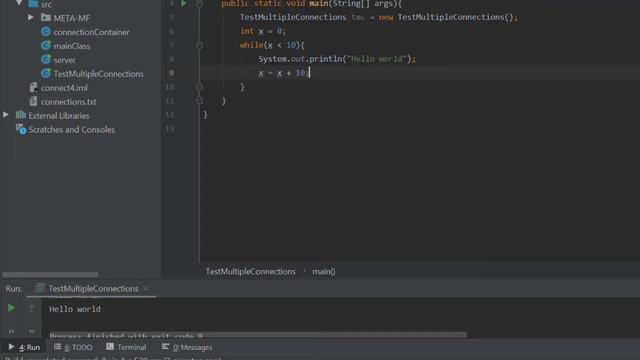Expand the META-MF folder arrow
The image size is (640, 360).
tap(31, 18)
